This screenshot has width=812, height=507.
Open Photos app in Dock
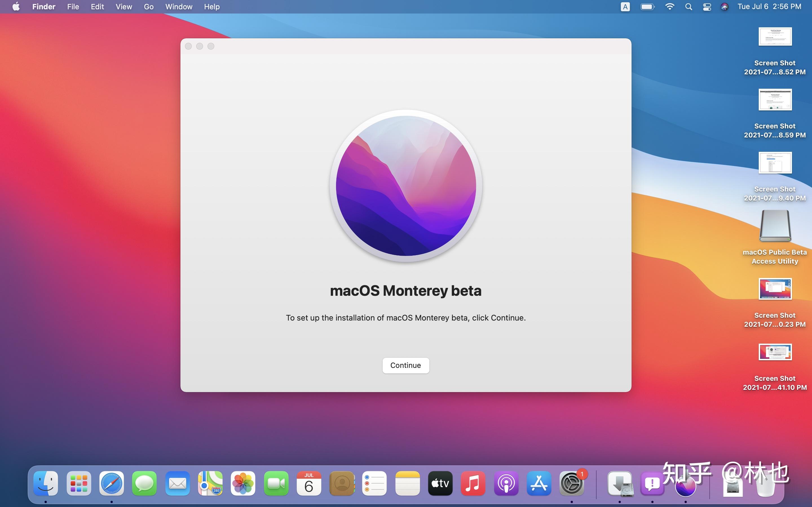click(x=243, y=483)
